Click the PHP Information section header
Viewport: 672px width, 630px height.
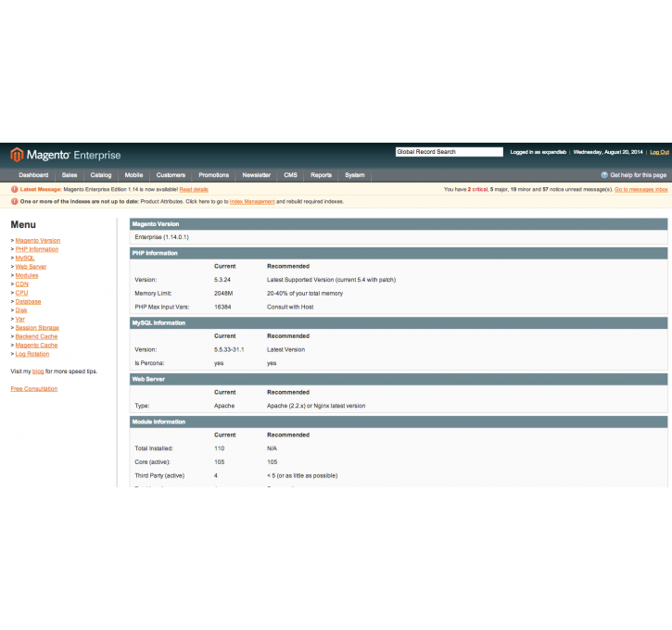(399, 253)
